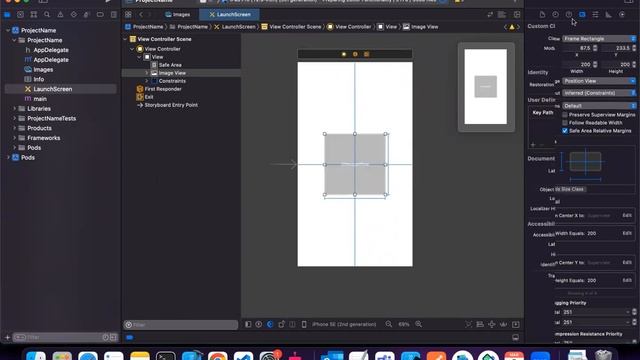Expand the Image View outline item
The height and width of the screenshot is (360, 640).
(x=147, y=73)
